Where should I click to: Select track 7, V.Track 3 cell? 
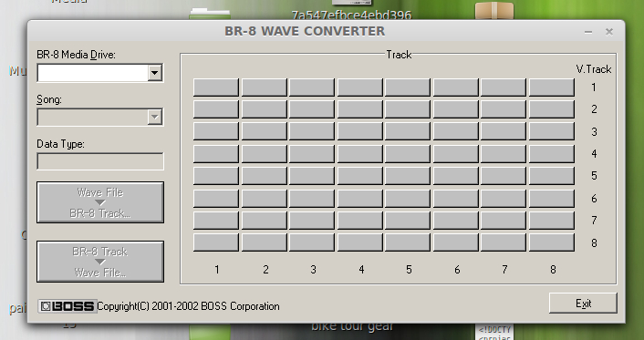click(x=504, y=132)
